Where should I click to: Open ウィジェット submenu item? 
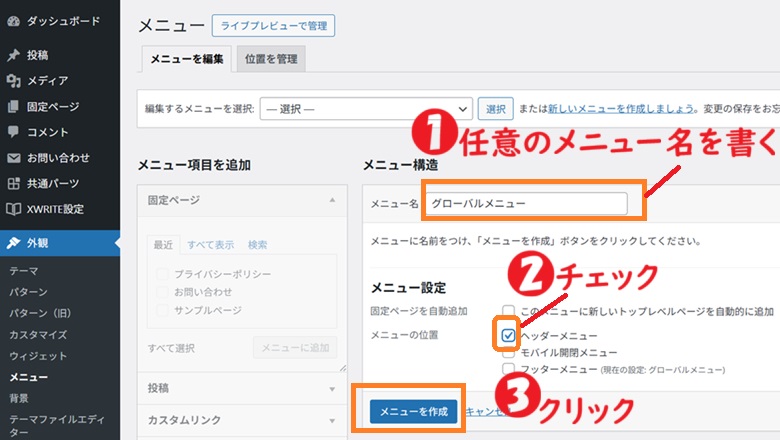coord(38,356)
